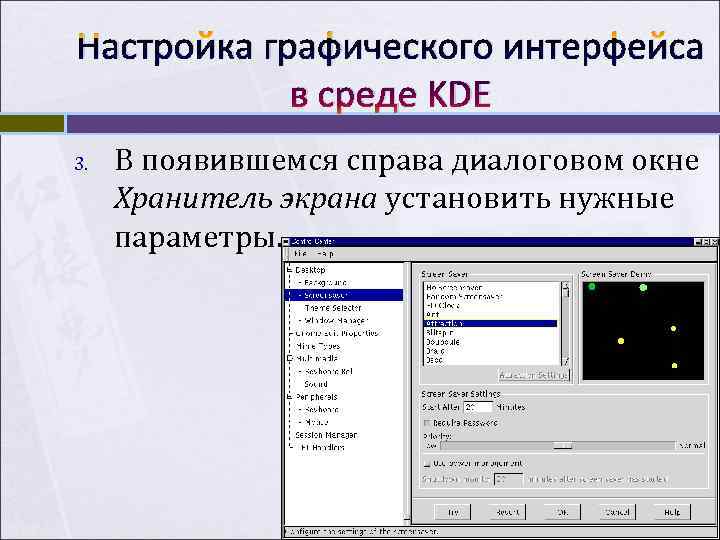Open Session Manager in the tree

326,434
